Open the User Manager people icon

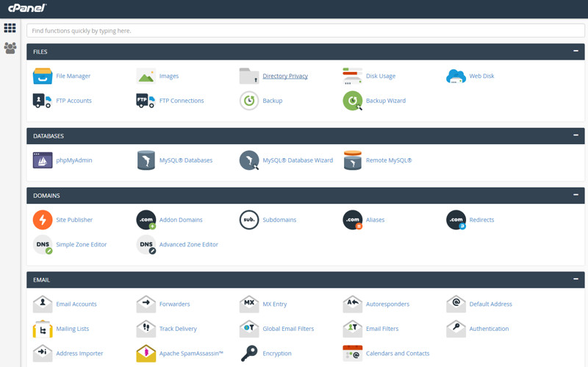[x=10, y=48]
